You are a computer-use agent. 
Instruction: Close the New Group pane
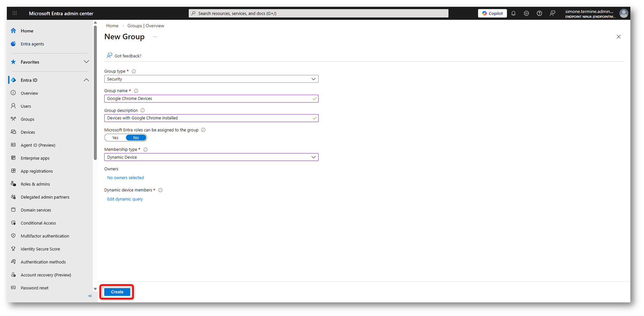[619, 37]
